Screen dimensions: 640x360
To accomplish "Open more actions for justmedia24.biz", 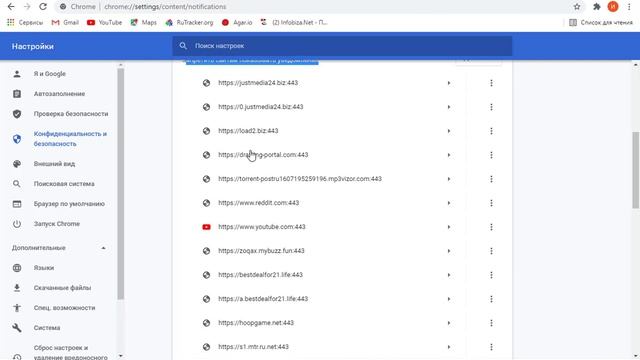I will click(491, 83).
